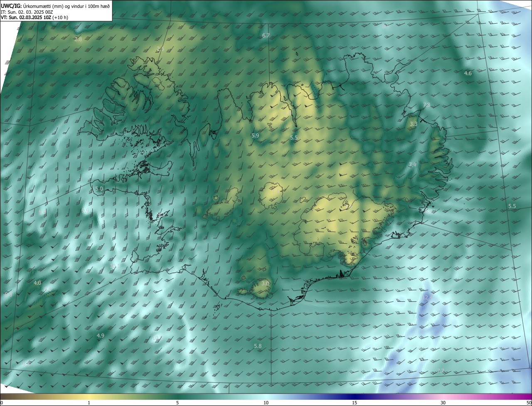Click the 5.8 value label on the map
This screenshot has width=532, height=406.
258,346
